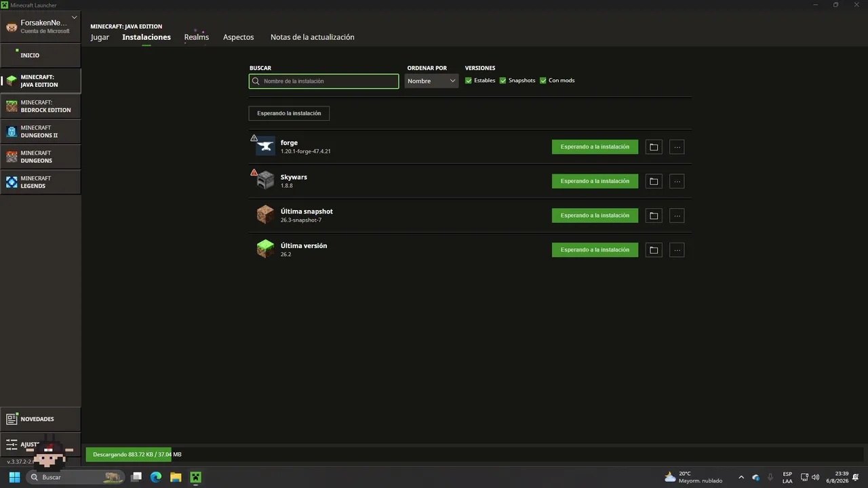Pick the Minecraft Legends sidebar icon

point(12,182)
